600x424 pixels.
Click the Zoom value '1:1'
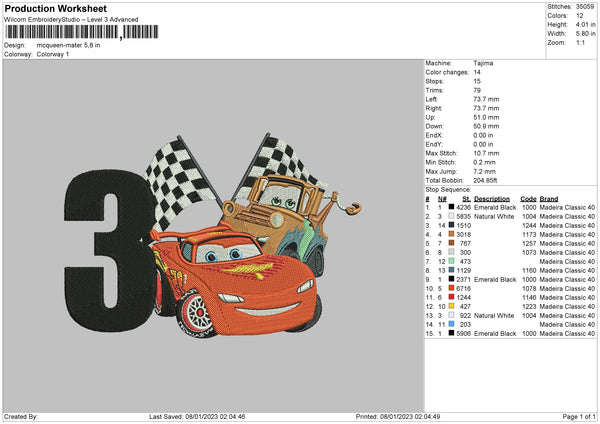pos(580,42)
